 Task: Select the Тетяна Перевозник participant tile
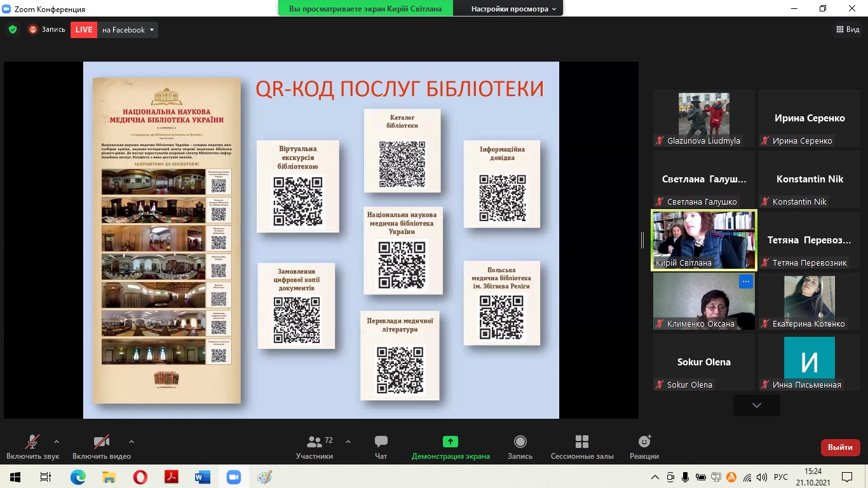coord(810,240)
